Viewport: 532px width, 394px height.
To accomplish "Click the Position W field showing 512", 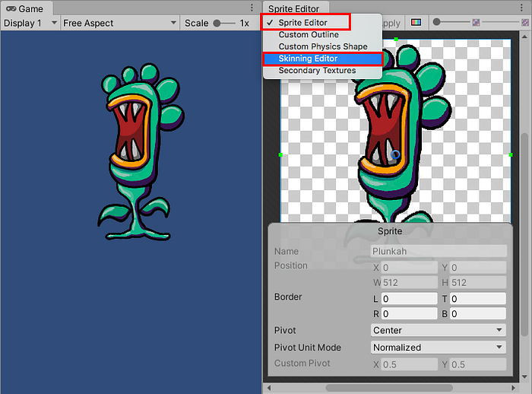I will click(409, 283).
